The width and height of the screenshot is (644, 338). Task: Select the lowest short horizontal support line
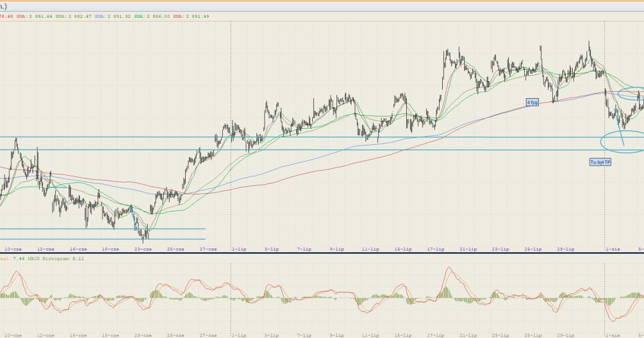pos(102,239)
